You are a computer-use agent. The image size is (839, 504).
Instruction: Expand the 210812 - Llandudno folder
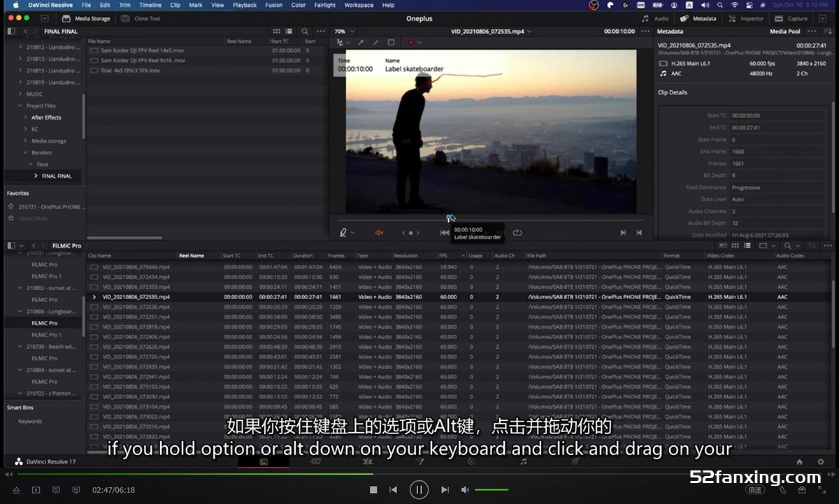tap(20, 47)
